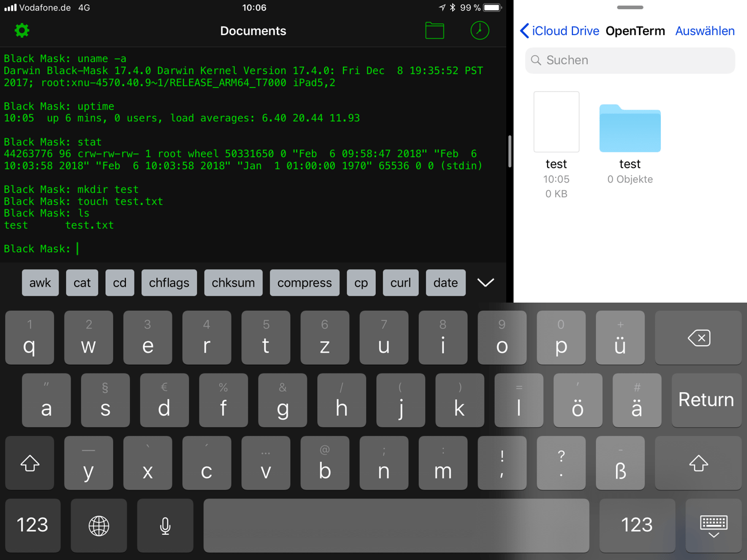
Task: Insert the awk command suggestion
Action: click(40, 283)
